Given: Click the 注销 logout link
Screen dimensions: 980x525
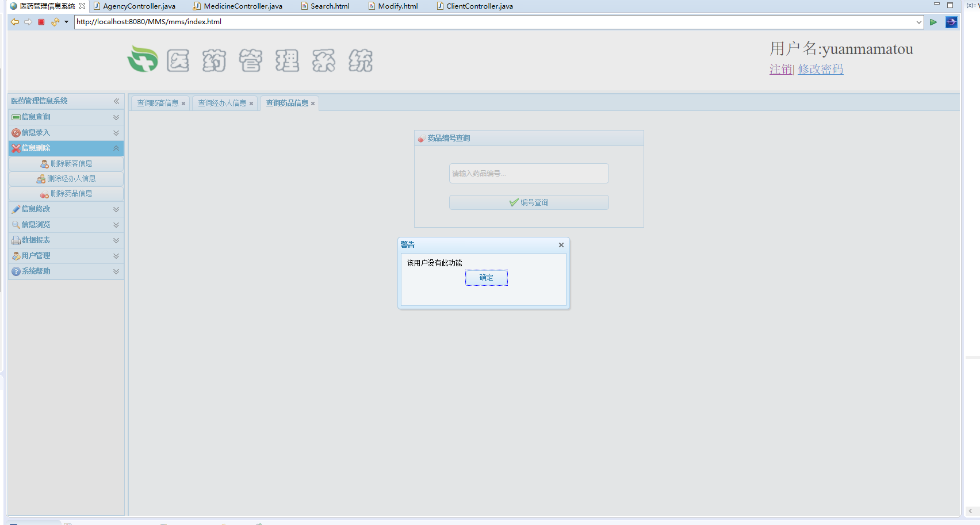Looking at the screenshot, I should click(781, 69).
